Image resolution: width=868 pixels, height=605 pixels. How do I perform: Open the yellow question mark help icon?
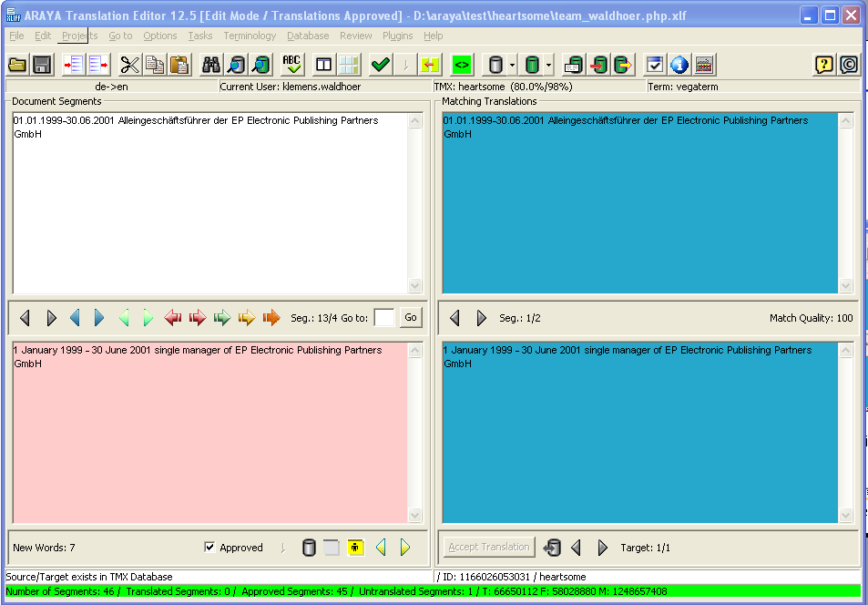point(824,65)
